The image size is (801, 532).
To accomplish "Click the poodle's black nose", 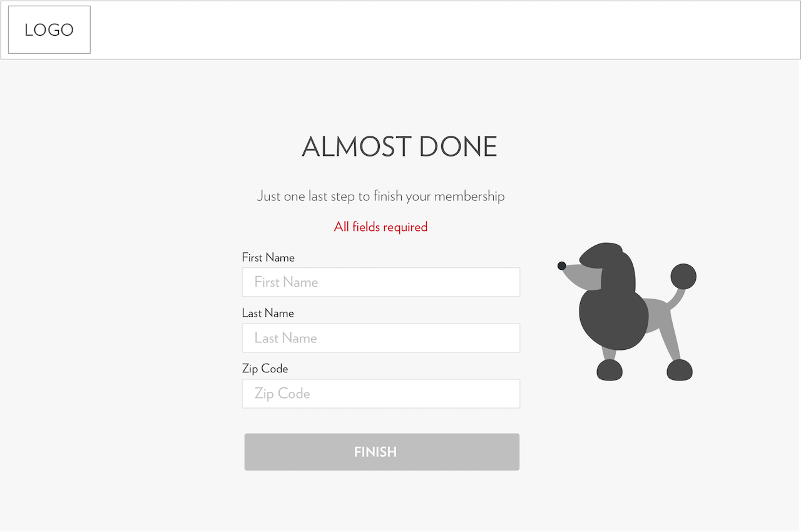I will [x=561, y=266].
